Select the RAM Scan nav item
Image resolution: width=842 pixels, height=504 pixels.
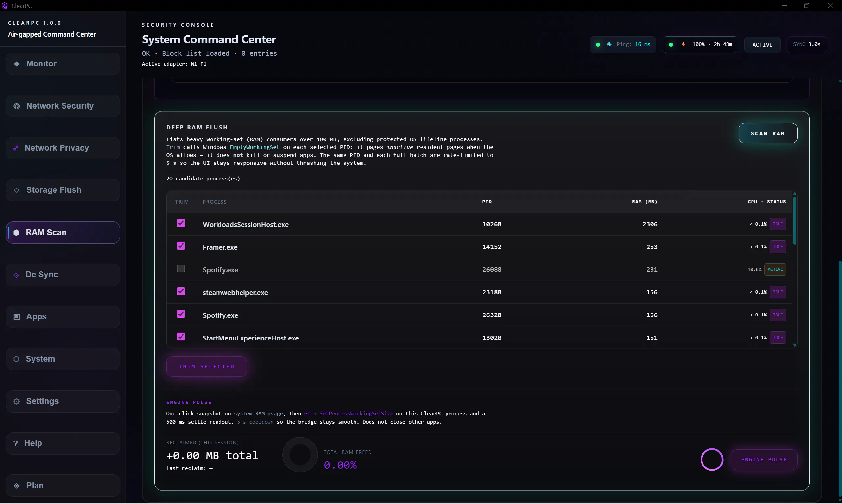point(63,233)
